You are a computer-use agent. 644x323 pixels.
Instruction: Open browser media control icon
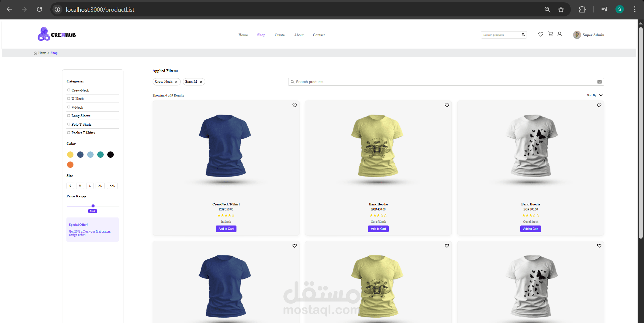(x=604, y=9)
